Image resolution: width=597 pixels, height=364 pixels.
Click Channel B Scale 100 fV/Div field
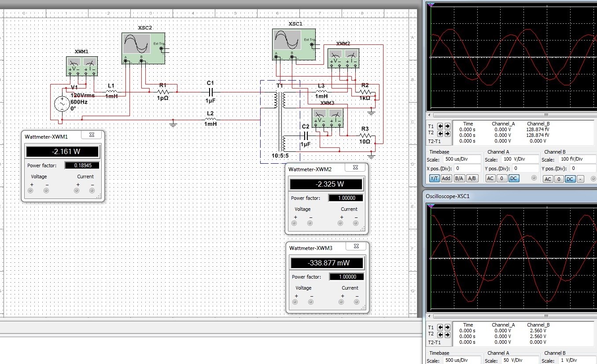[x=577, y=159]
